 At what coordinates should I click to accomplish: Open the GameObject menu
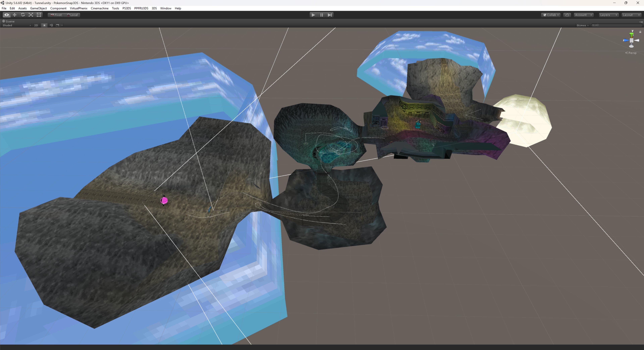[x=39, y=8]
